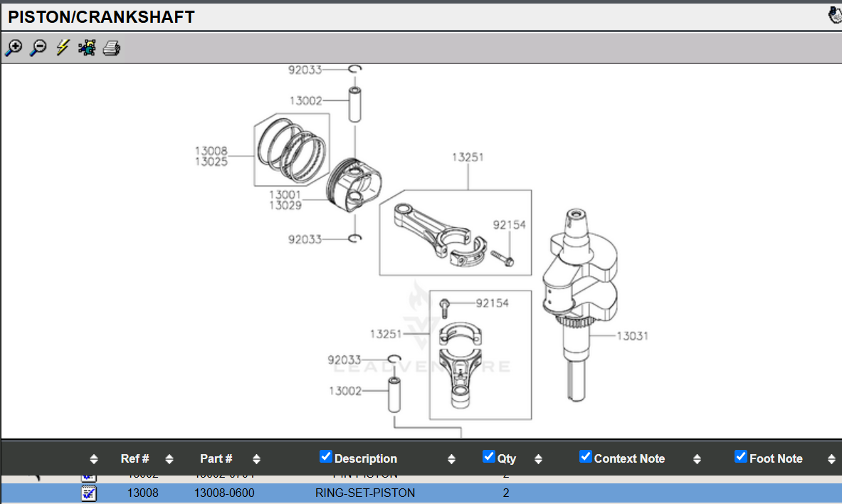Sort by Part # using sort arrows
Image resolution: width=842 pixels, height=504 pixels.
tap(256, 459)
